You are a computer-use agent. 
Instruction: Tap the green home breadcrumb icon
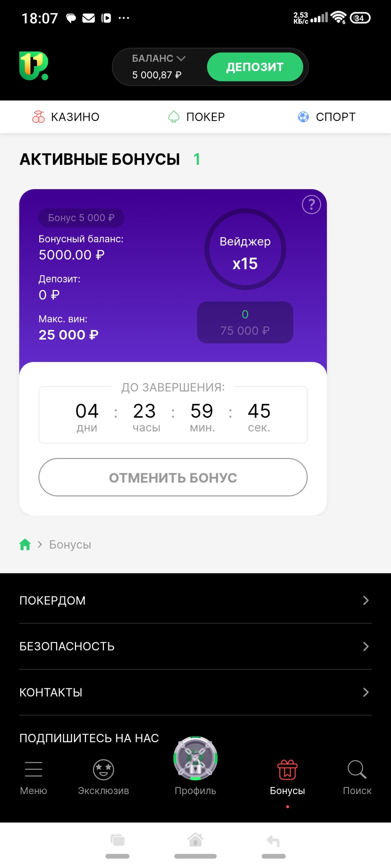25,545
